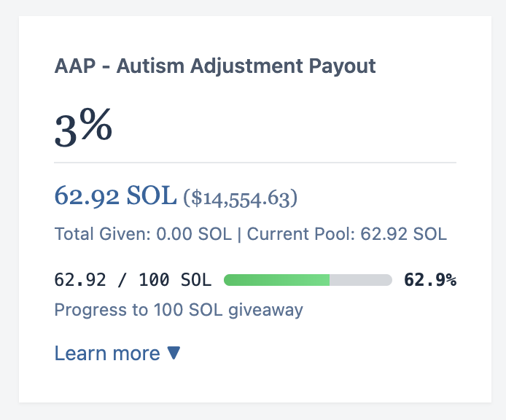
Task: Click the word Payout in the heading
Action: pos(343,67)
